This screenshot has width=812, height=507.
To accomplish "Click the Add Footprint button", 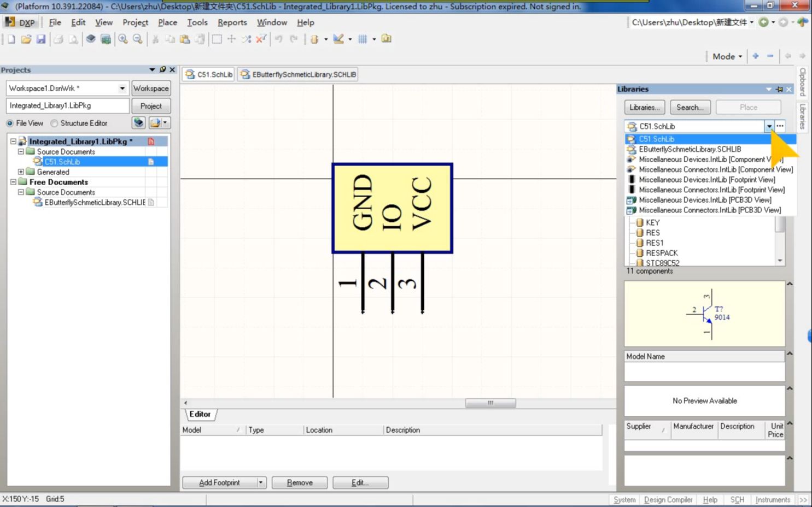I will click(219, 482).
